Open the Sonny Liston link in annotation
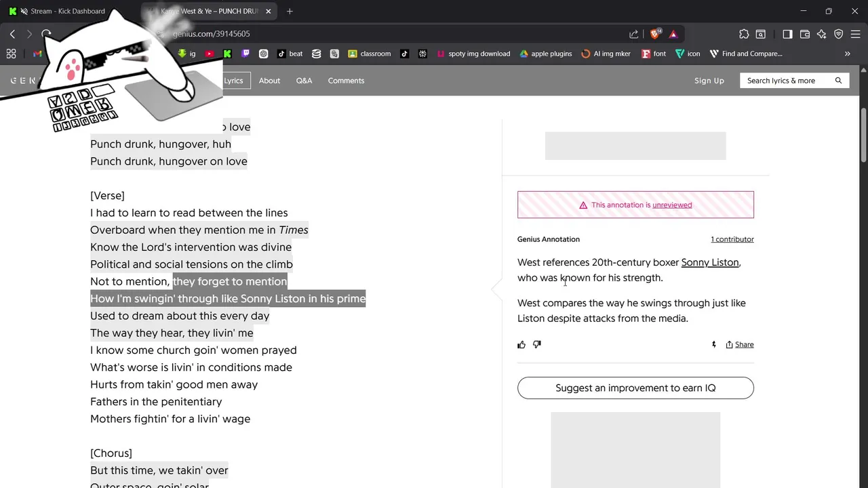The width and height of the screenshot is (868, 488). tap(710, 262)
